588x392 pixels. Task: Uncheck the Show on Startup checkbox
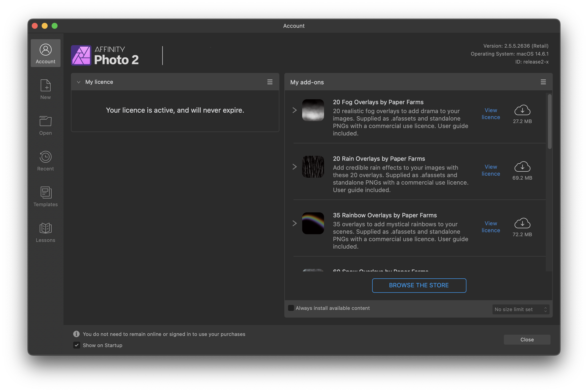point(76,345)
